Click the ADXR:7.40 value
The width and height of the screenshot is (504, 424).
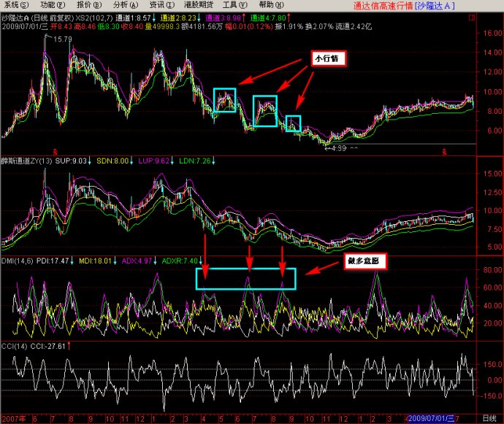click(x=180, y=261)
